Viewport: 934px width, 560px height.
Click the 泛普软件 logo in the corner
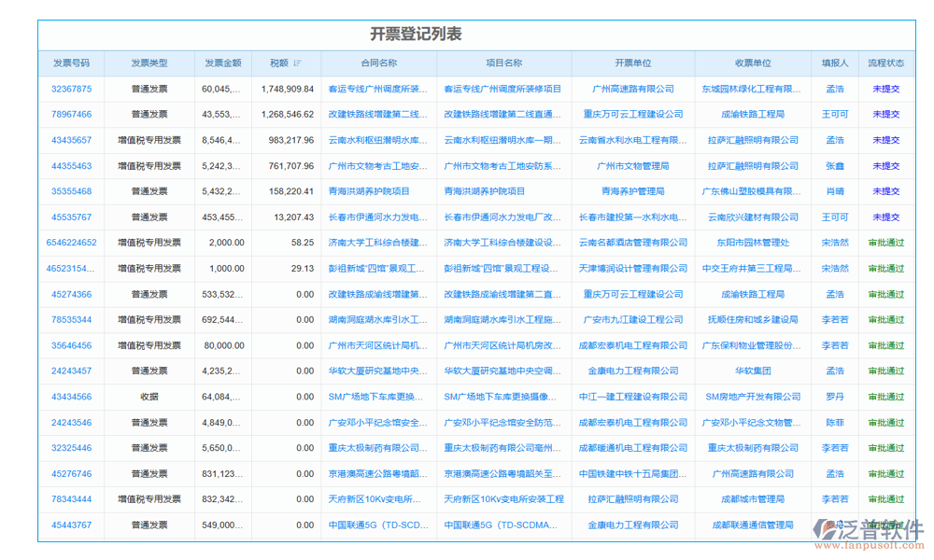pyautogui.click(x=871, y=534)
